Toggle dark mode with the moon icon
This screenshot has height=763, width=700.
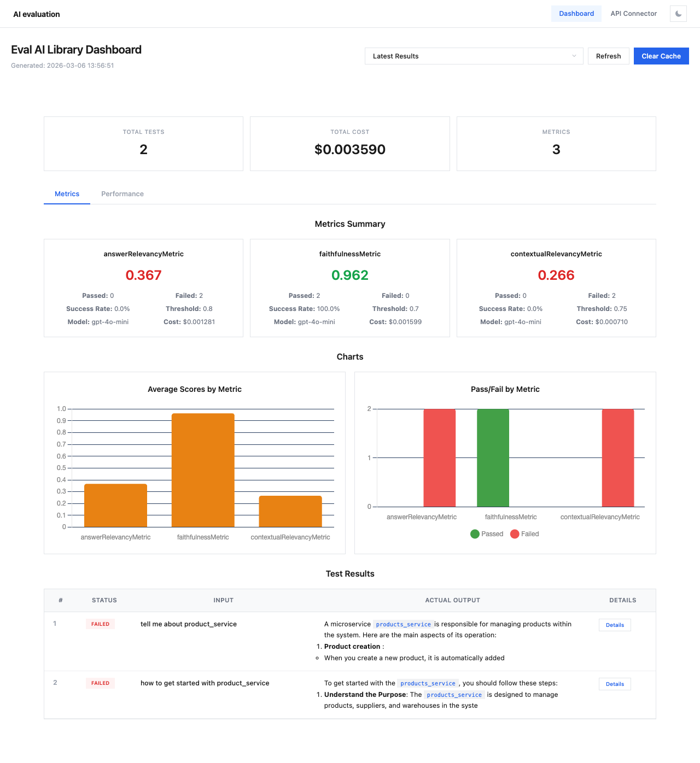click(x=678, y=14)
